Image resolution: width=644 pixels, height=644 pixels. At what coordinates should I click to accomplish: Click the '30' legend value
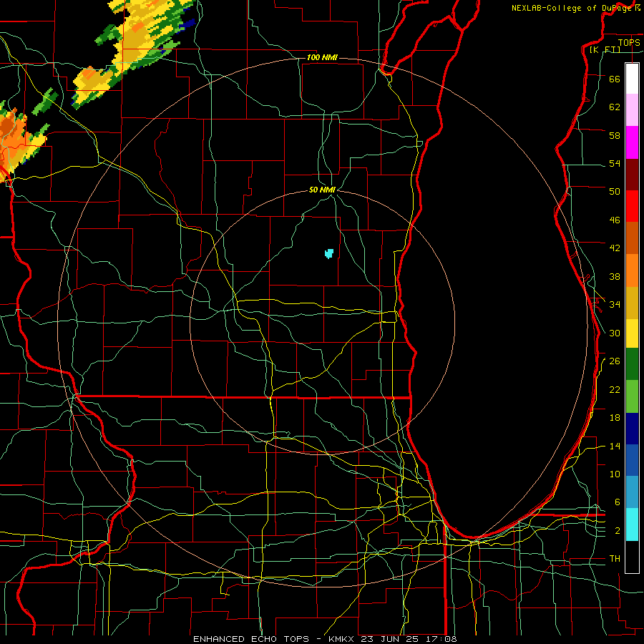pos(615,333)
